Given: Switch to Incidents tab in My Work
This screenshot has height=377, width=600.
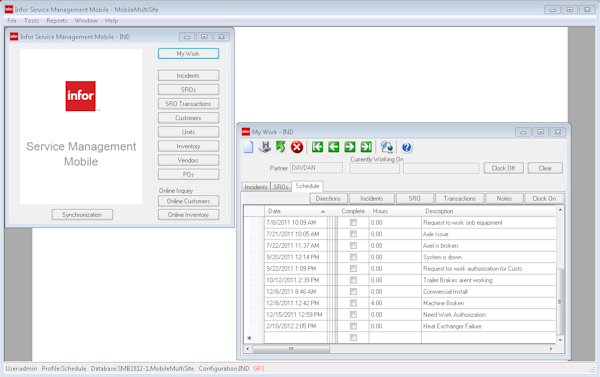Looking at the screenshot, I should click(x=256, y=187).
